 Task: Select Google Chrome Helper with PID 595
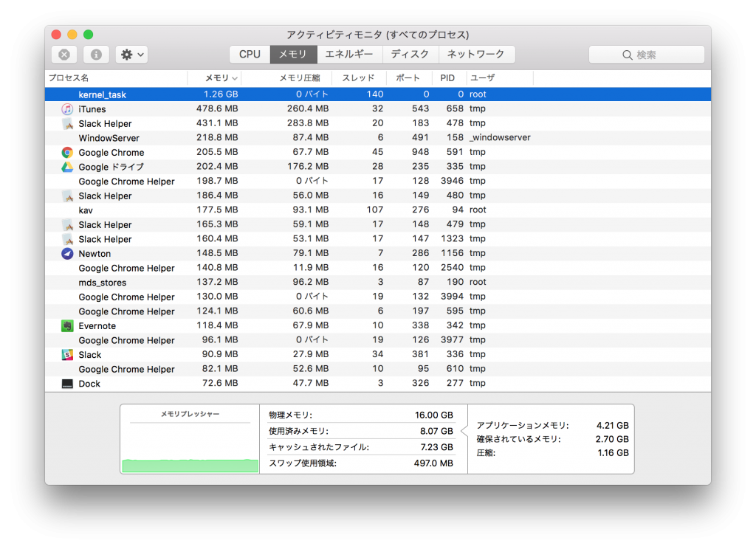(x=378, y=311)
